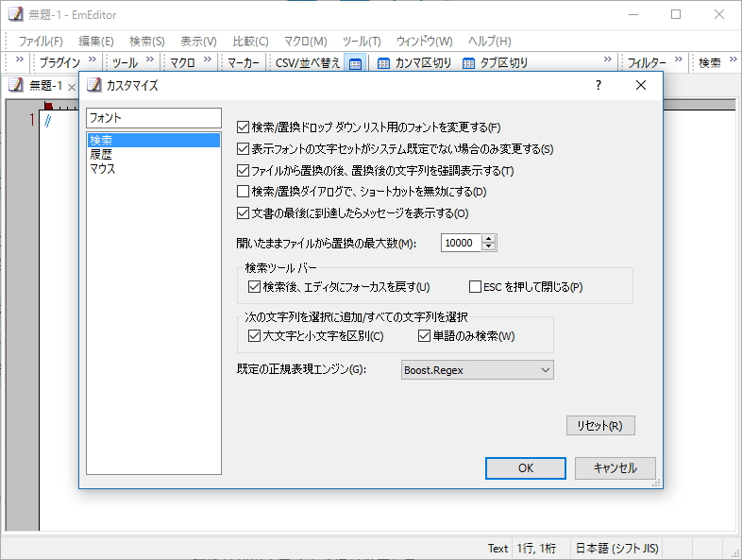Close the カスタマイズ dialog
The width and height of the screenshot is (742, 560).
pos(641,85)
